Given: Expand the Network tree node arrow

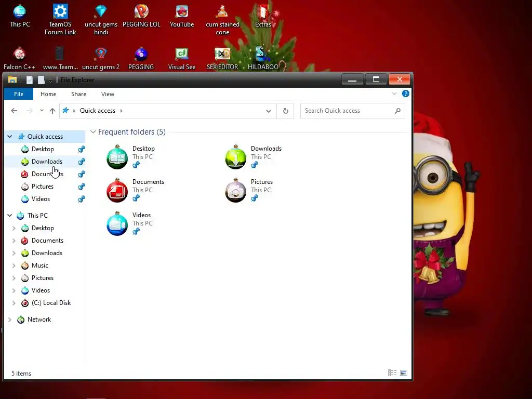Looking at the screenshot, I should [x=10, y=320].
